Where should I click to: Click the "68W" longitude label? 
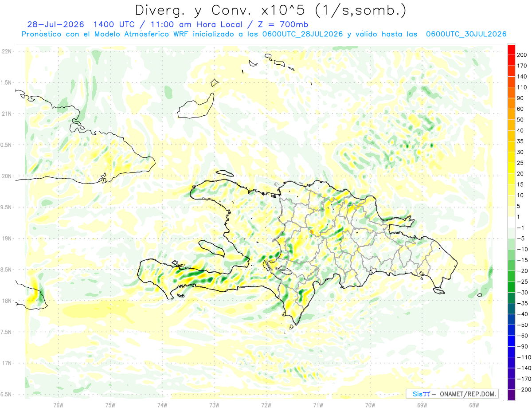click(x=474, y=405)
